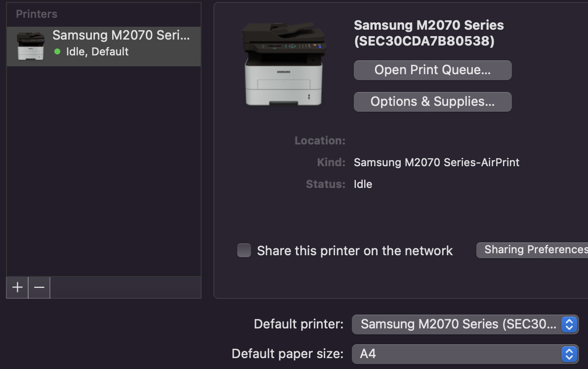This screenshot has width=588, height=369.
Task: Open Print Queue for the Samsung printer
Action: 432,70
